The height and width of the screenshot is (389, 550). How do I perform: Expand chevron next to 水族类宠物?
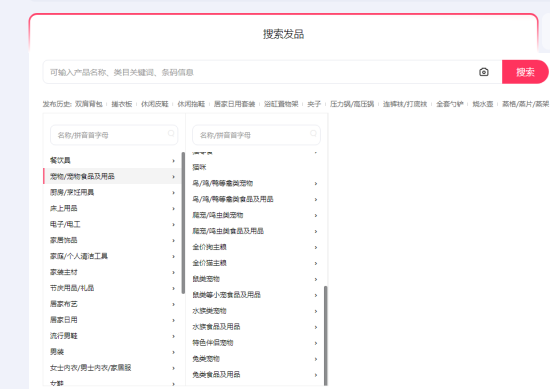pyautogui.click(x=316, y=311)
